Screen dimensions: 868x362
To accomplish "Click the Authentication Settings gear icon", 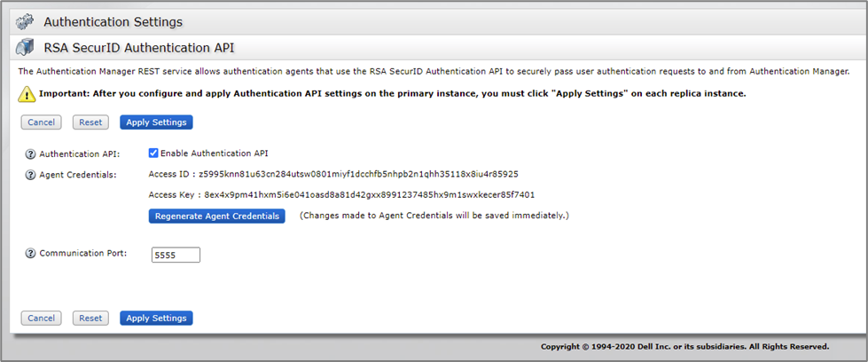I will 25,22.
